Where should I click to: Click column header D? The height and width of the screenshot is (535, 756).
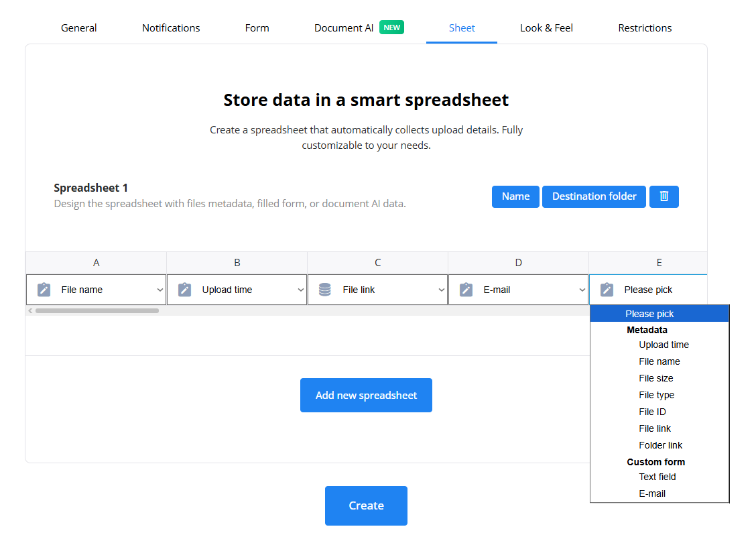tap(518, 262)
